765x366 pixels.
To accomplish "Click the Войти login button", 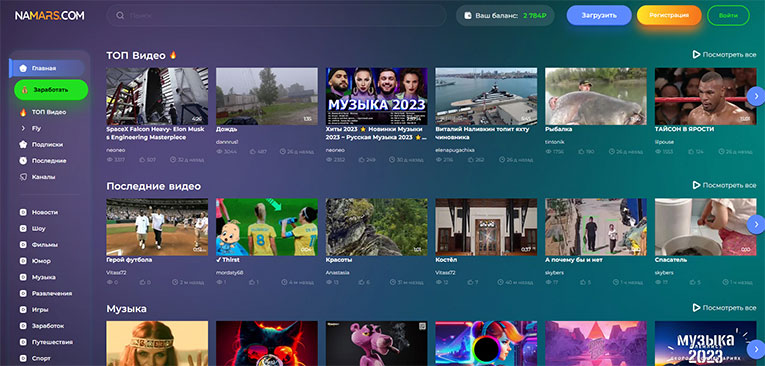I will pyautogui.click(x=728, y=16).
